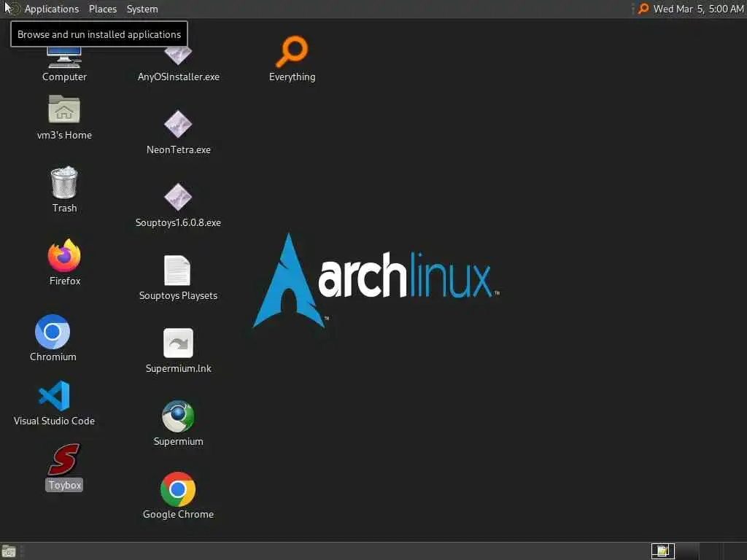The height and width of the screenshot is (560, 747).
Task: Open the clock showing Wed Mar 5, 5:00 AM
Action: [x=698, y=9]
